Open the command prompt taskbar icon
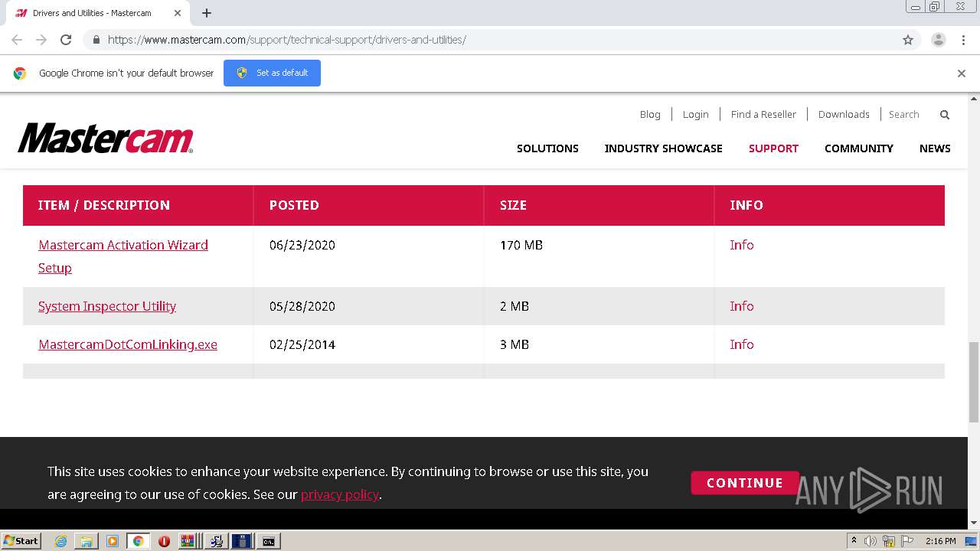 pyautogui.click(x=269, y=541)
